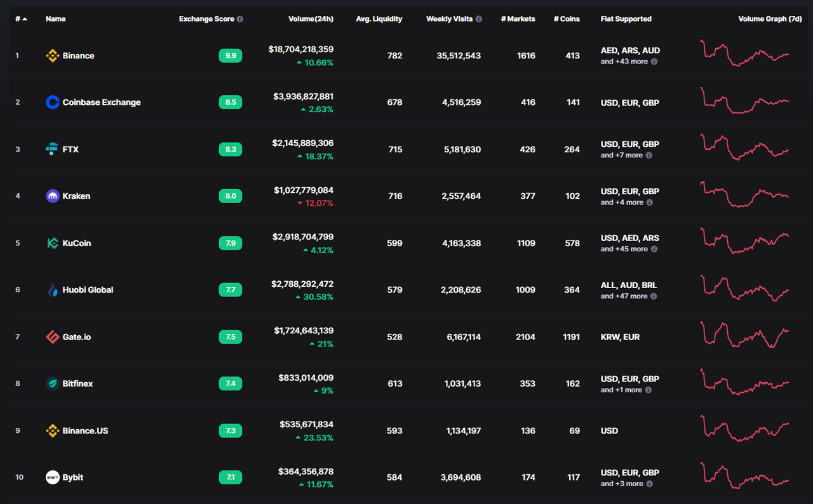Click info icon next to FTX's +7 more
Screen dimensions: 813x504
pyautogui.click(x=649, y=156)
